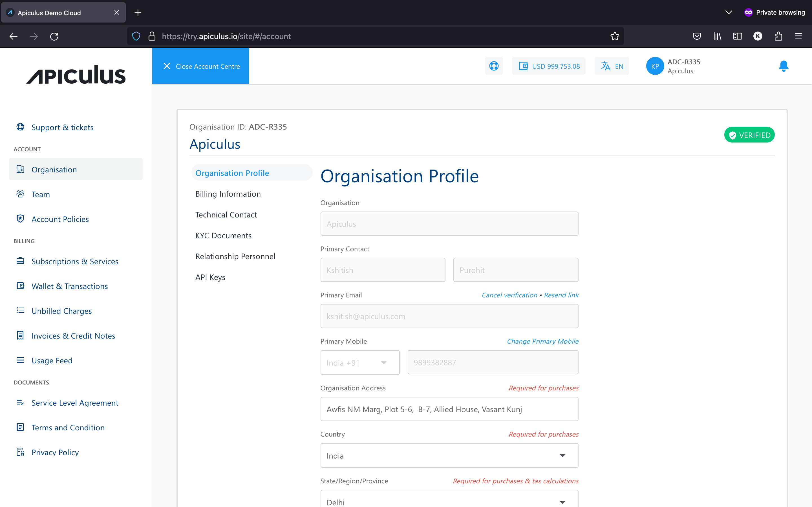Click the Wallet & Transactions icon

20,286
